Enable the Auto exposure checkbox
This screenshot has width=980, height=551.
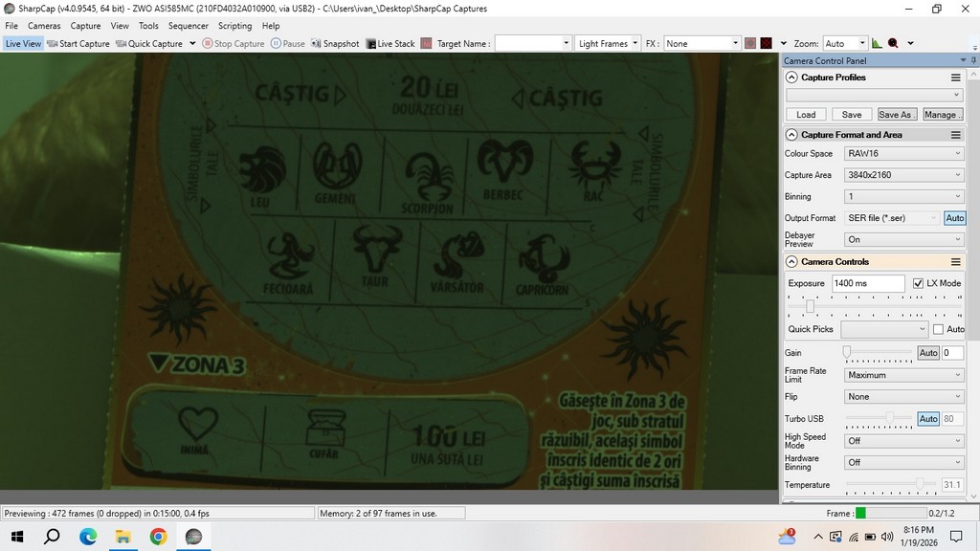937,329
